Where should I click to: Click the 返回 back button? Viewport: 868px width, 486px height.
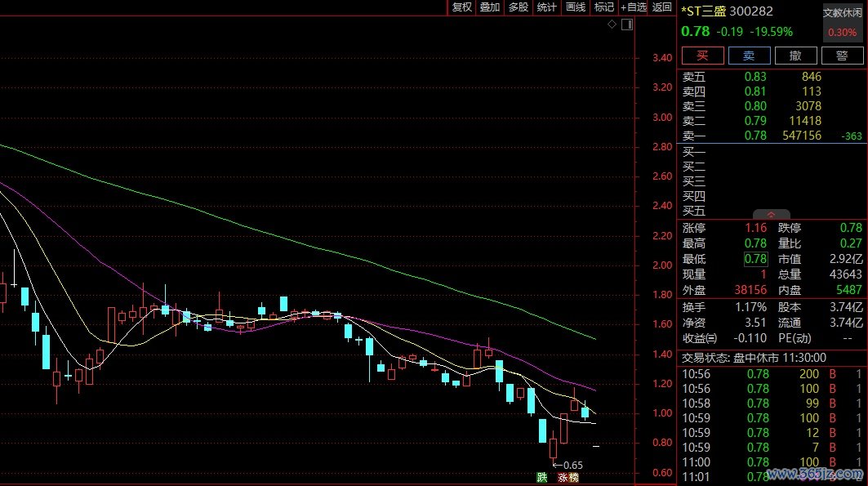pyautogui.click(x=662, y=7)
